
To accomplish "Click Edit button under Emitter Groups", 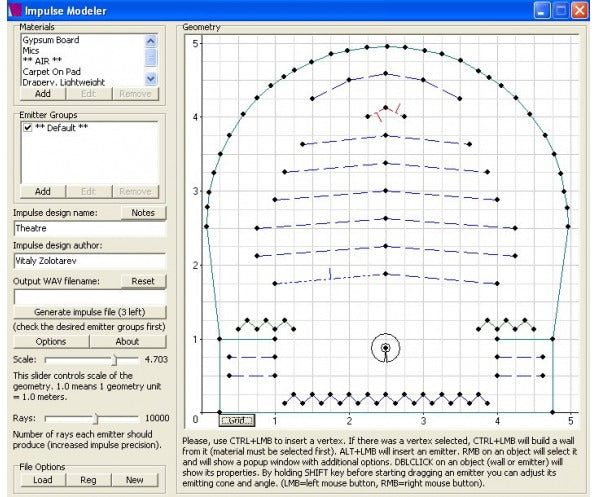I will click(x=89, y=192).
